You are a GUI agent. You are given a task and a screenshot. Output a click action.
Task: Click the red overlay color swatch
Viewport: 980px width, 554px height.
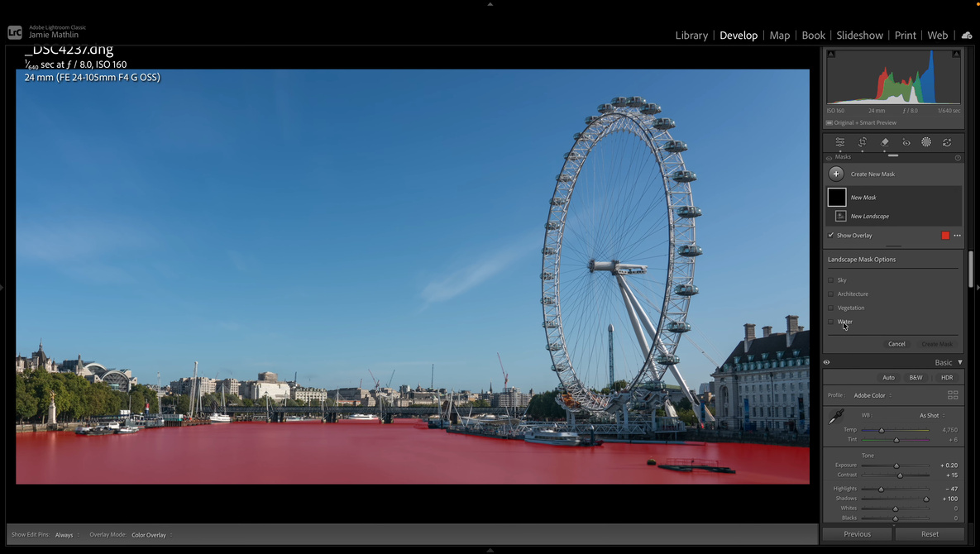tap(945, 236)
